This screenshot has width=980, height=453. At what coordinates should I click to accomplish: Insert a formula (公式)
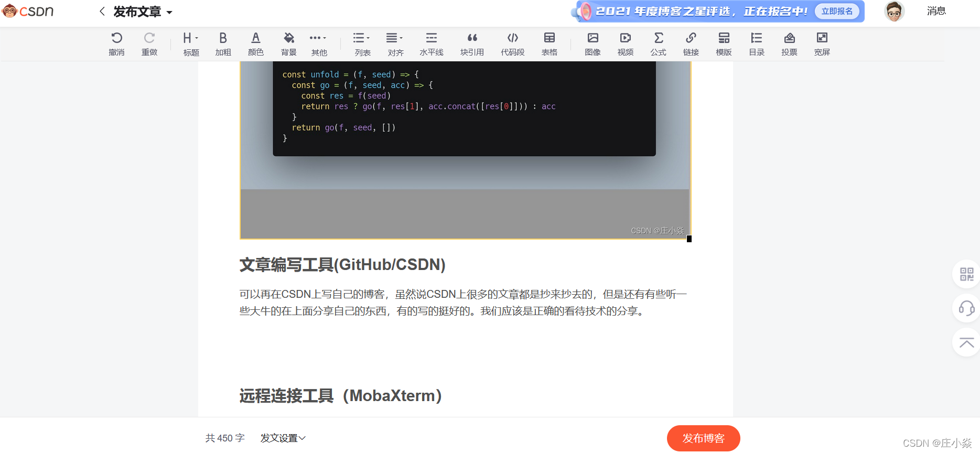(659, 44)
